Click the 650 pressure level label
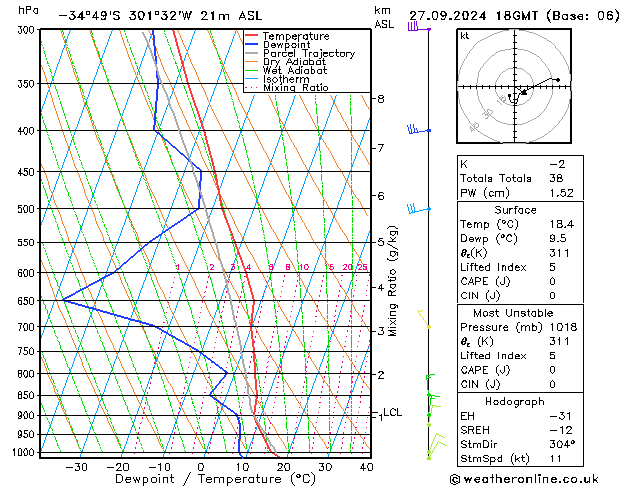This screenshot has width=629, height=486. pos(28,301)
